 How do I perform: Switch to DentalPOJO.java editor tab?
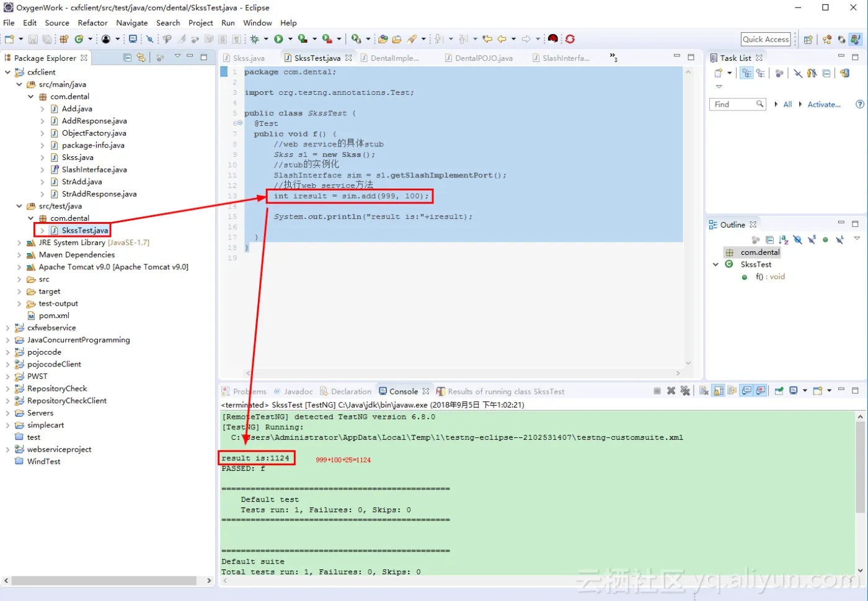coord(479,58)
